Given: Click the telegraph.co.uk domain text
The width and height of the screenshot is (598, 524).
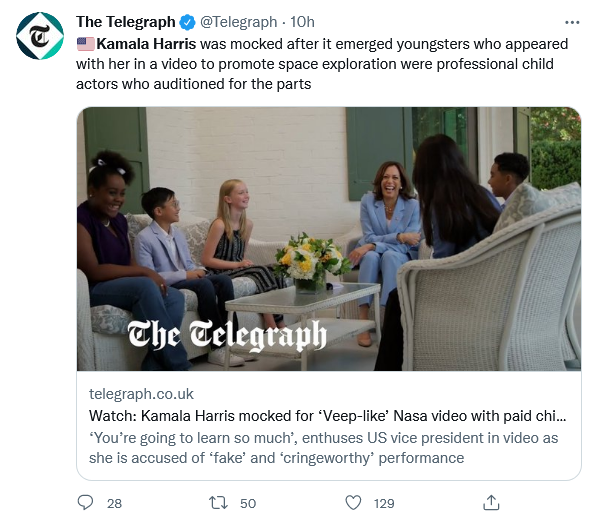Looking at the screenshot, I should (x=141, y=394).
